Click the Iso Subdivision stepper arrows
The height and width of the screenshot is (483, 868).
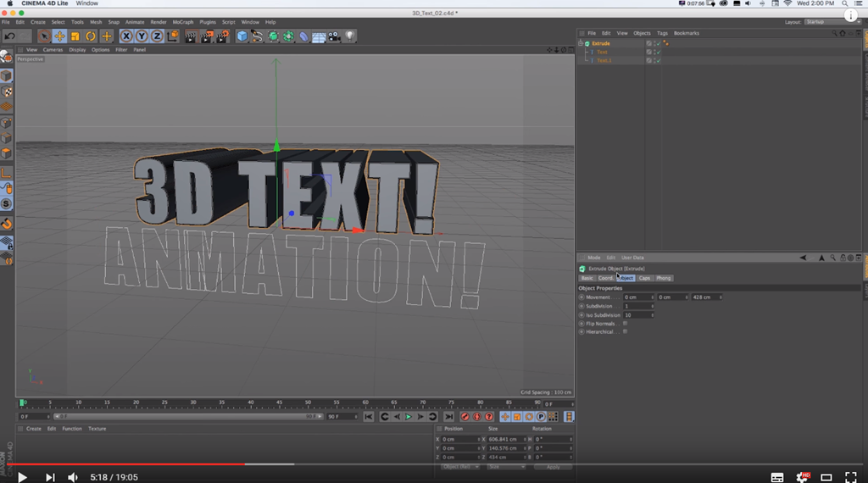coord(652,315)
